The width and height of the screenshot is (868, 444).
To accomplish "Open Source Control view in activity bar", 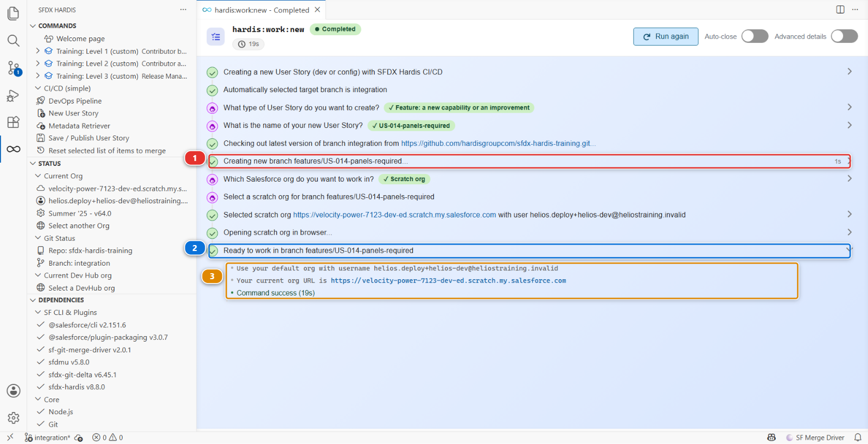I will click(14, 68).
